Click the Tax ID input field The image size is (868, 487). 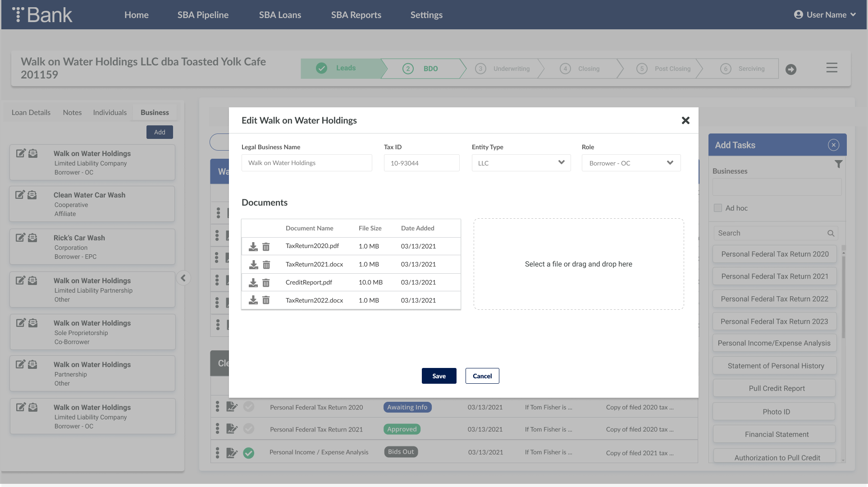(421, 163)
